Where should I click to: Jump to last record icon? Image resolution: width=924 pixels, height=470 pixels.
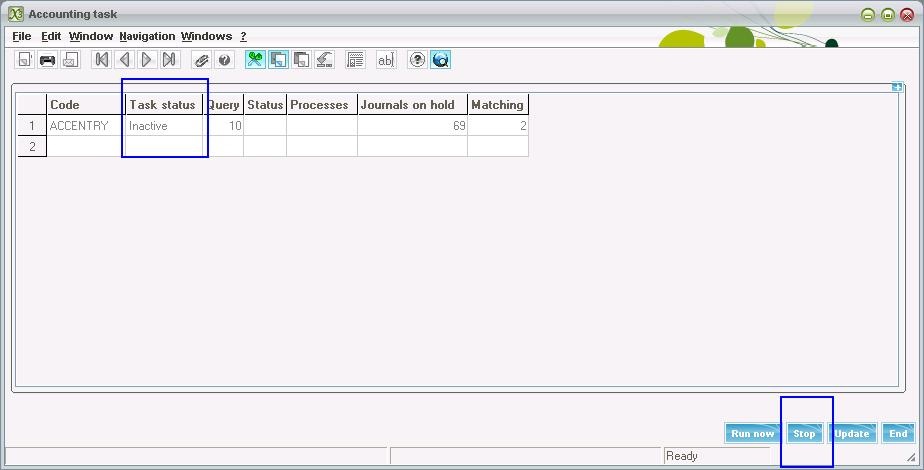pyautogui.click(x=169, y=59)
